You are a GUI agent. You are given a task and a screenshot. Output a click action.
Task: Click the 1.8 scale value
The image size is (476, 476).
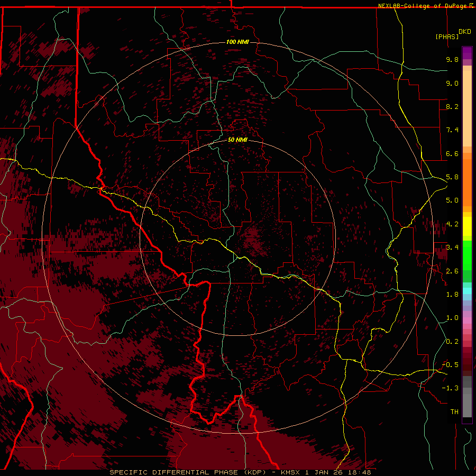click(x=452, y=295)
